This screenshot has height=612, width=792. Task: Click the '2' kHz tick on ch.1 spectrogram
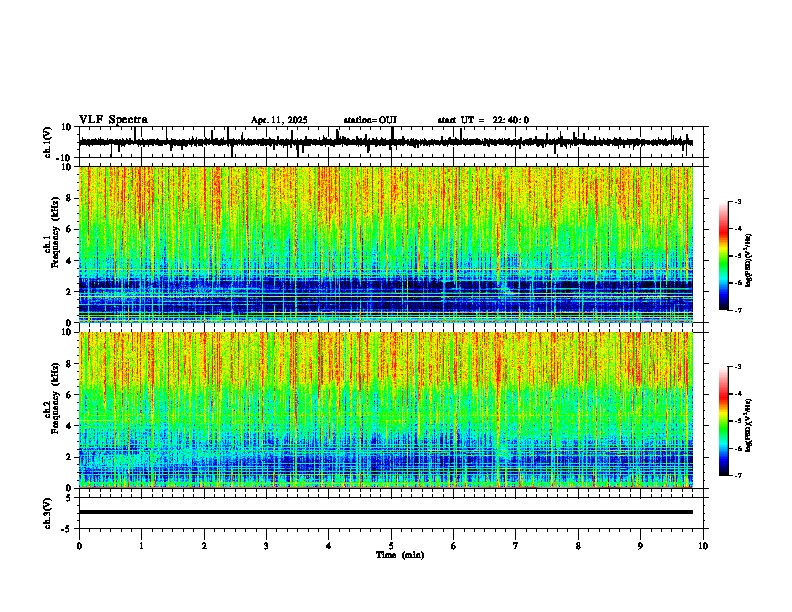pos(69,291)
